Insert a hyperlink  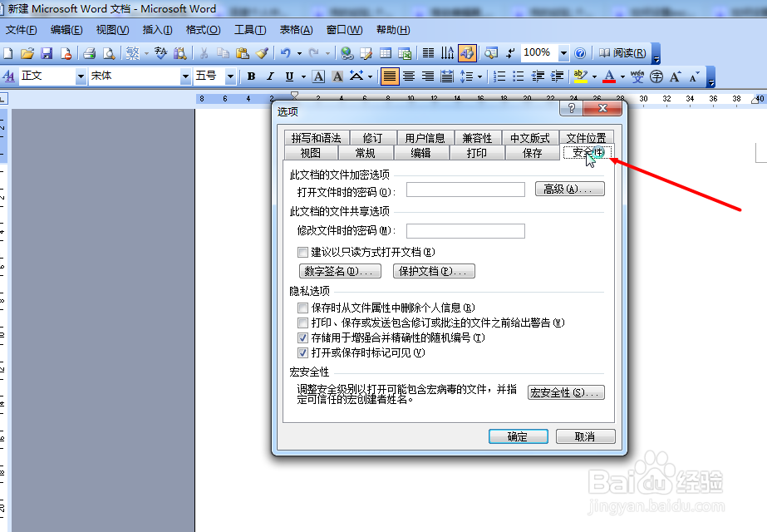click(347, 53)
